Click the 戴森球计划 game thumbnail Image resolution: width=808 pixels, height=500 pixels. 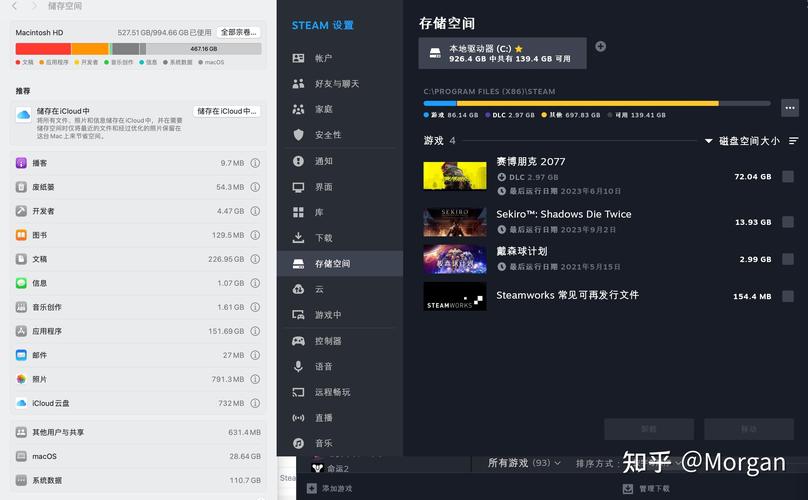click(455, 259)
